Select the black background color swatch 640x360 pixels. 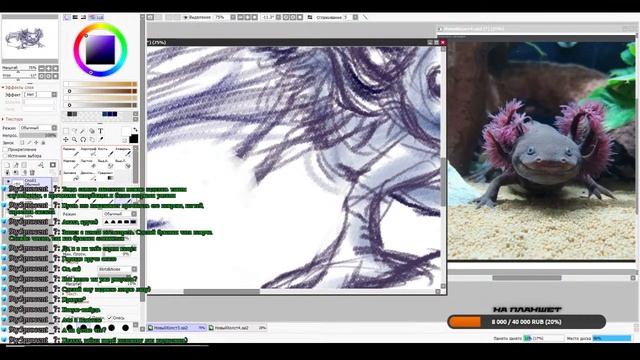click(x=133, y=139)
